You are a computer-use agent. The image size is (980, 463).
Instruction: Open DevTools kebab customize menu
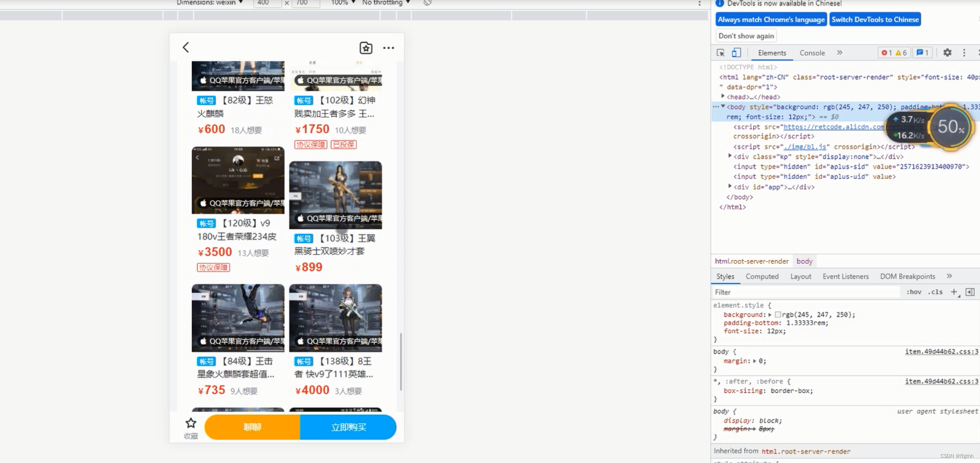pos(964,53)
